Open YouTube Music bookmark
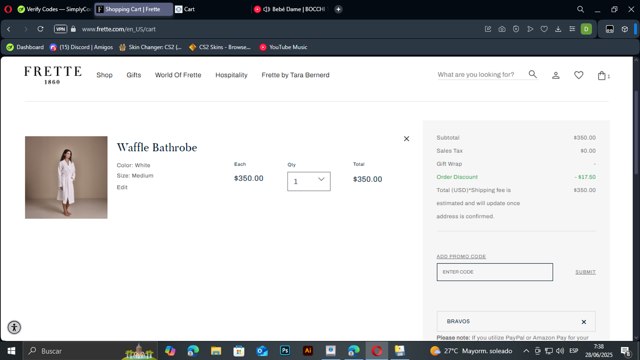Image resolution: width=640 pixels, height=360 pixels. click(x=283, y=47)
